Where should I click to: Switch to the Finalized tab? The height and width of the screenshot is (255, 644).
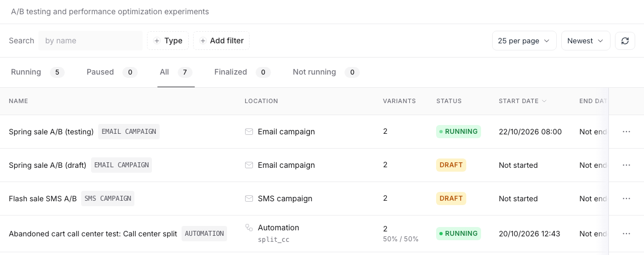coord(242,72)
